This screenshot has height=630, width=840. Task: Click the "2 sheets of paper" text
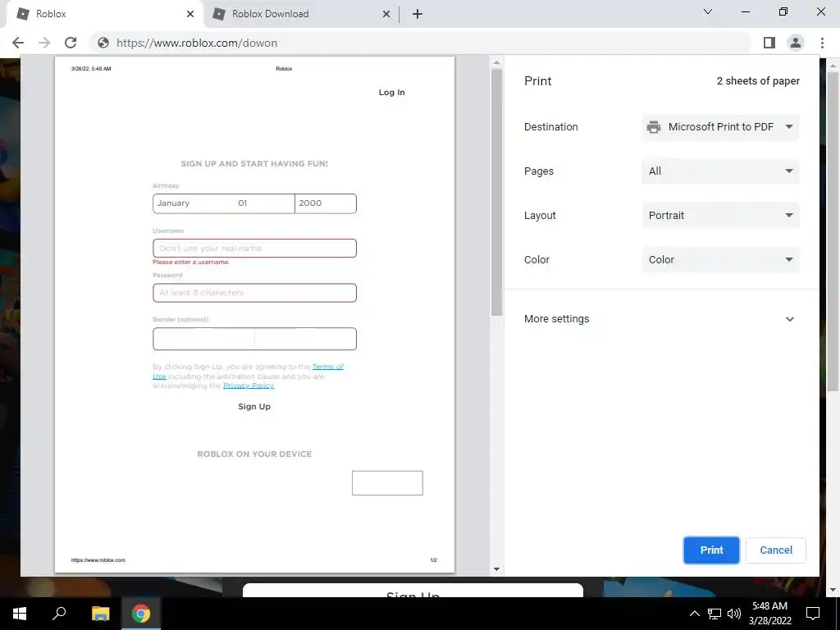[758, 81]
